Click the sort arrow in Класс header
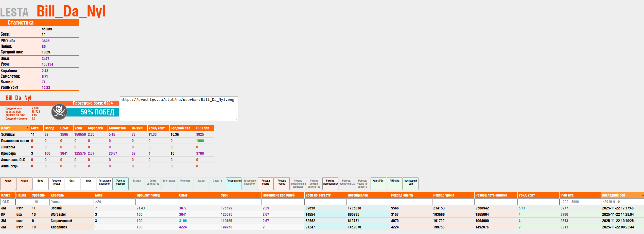This screenshot has height=234, width=644. pos(27,128)
